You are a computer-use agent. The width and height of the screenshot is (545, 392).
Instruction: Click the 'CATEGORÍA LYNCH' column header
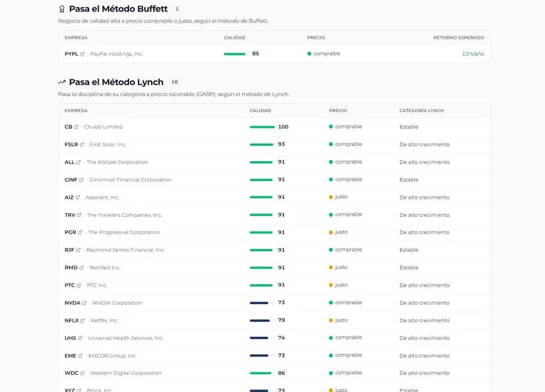[421, 111]
